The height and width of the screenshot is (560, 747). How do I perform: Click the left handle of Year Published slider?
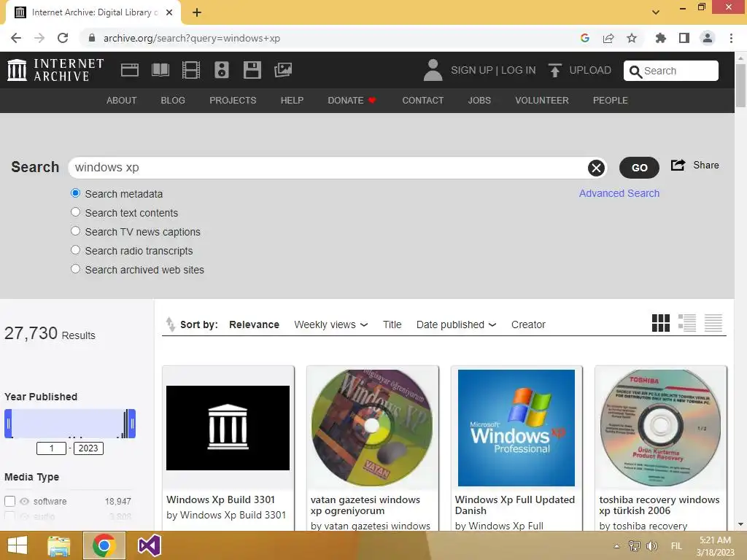(x=8, y=424)
